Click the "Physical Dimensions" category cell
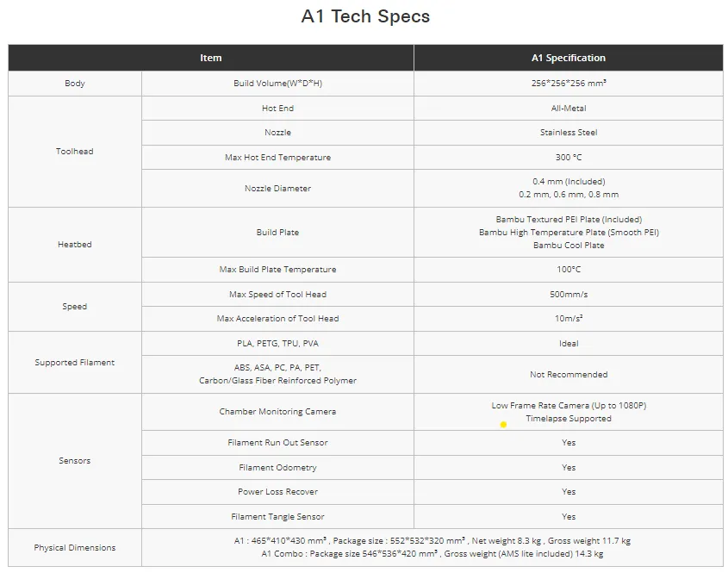The height and width of the screenshot is (579, 728). click(75, 548)
